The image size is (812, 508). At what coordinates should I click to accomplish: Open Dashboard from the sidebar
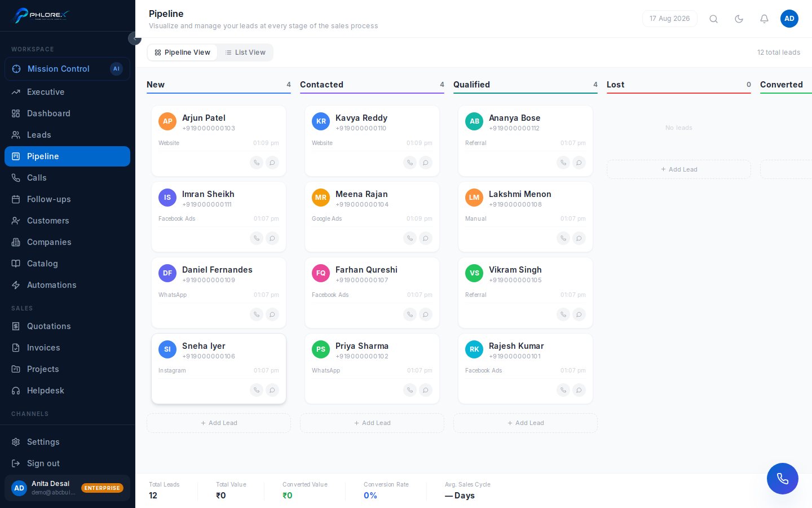67,113
